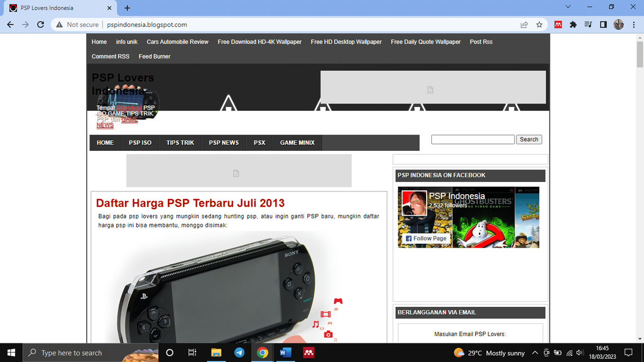Open the Daftar Harga PSP Terbaru article
The height and width of the screenshot is (362, 644).
190,203
